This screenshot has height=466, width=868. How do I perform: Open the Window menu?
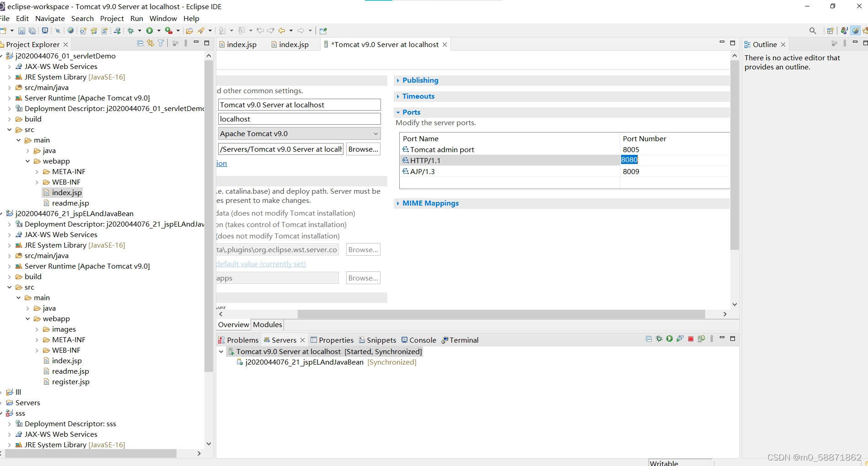[x=163, y=19]
